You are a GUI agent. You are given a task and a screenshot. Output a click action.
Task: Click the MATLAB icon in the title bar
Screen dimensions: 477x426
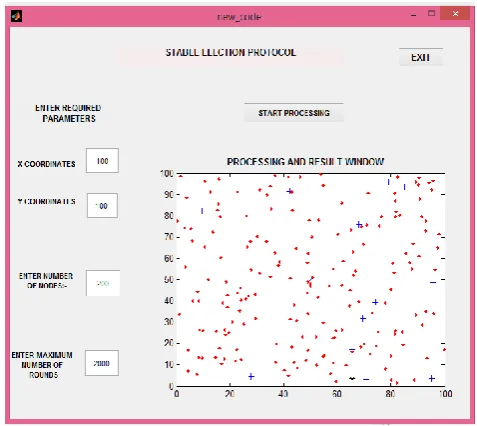[16, 16]
